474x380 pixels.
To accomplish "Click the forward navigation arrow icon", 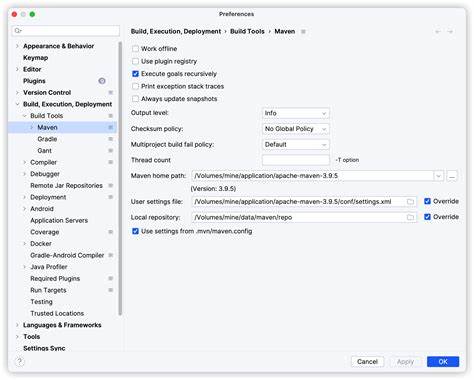I will [450, 32].
